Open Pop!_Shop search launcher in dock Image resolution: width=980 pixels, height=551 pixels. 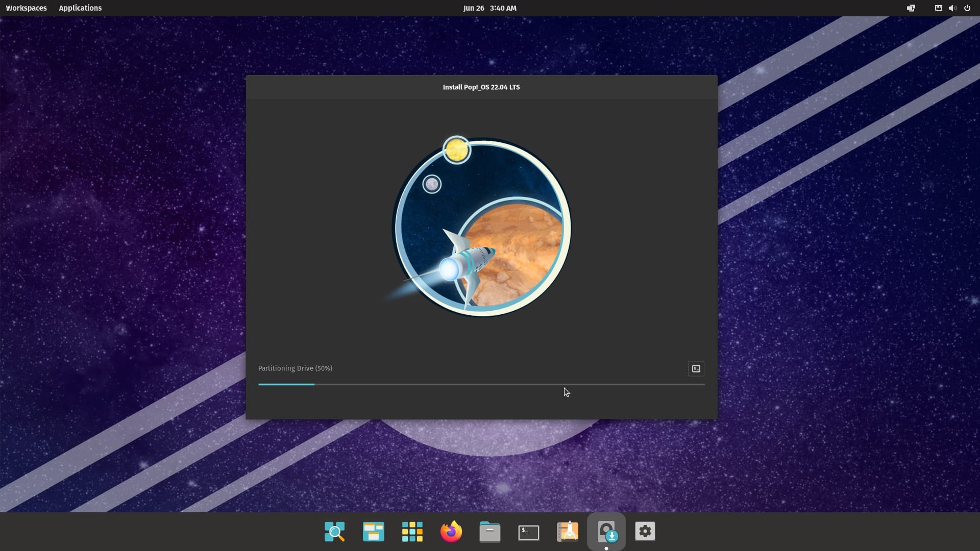coord(335,532)
